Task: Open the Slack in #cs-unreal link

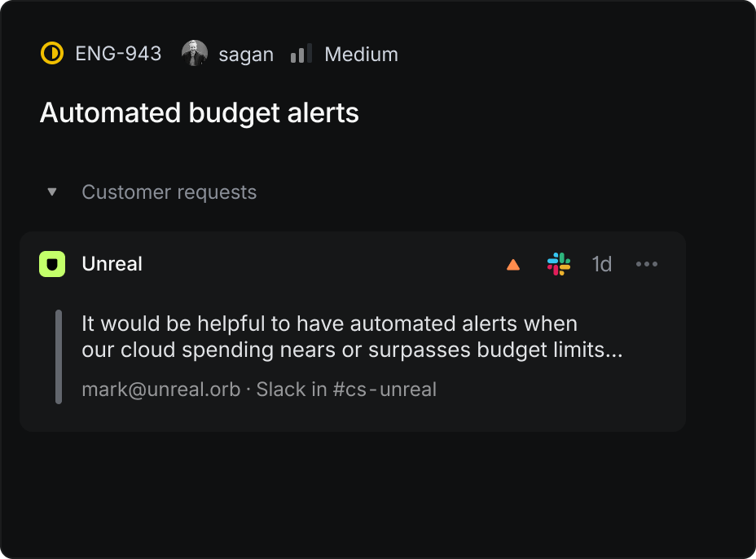Action: coord(346,390)
